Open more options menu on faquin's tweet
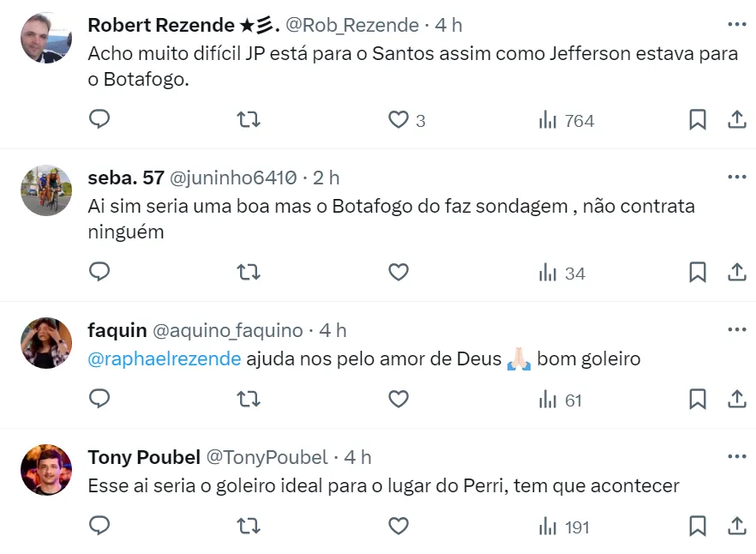This screenshot has height=554, width=756. tap(736, 330)
